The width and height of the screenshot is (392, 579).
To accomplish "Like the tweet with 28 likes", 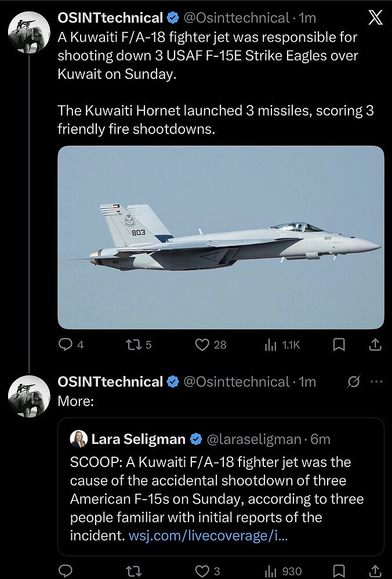I will tap(202, 345).
